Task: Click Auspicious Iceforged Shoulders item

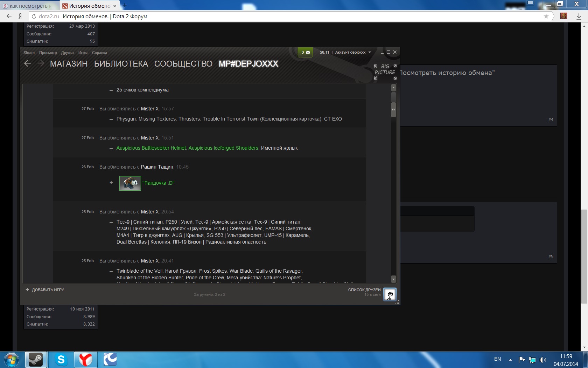Action: (x=223, y=148)
